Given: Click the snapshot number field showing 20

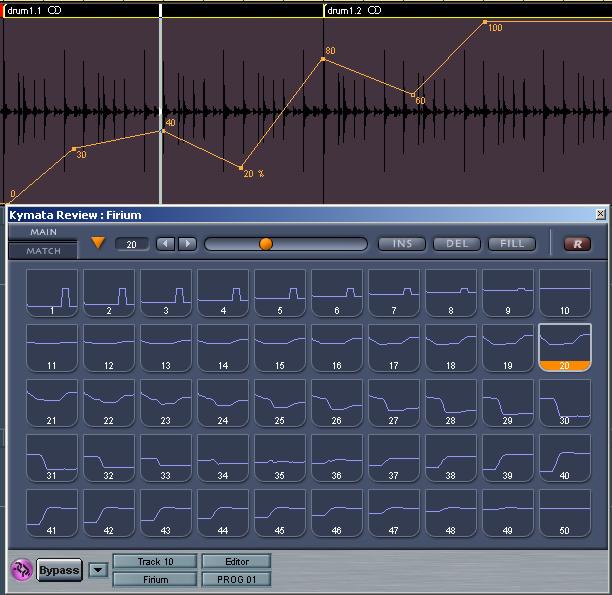Looking at the screenshot, I should (x=132, y=244).
